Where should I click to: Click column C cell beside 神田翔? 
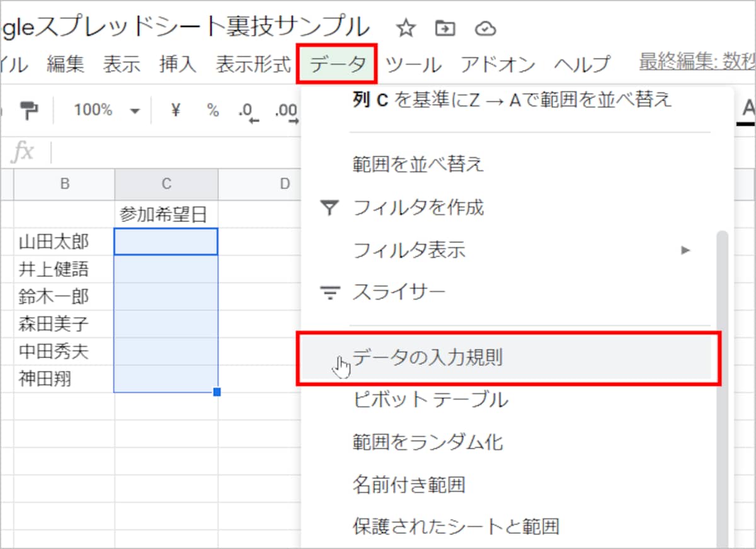pyautogui.click(x=166, y=379)
